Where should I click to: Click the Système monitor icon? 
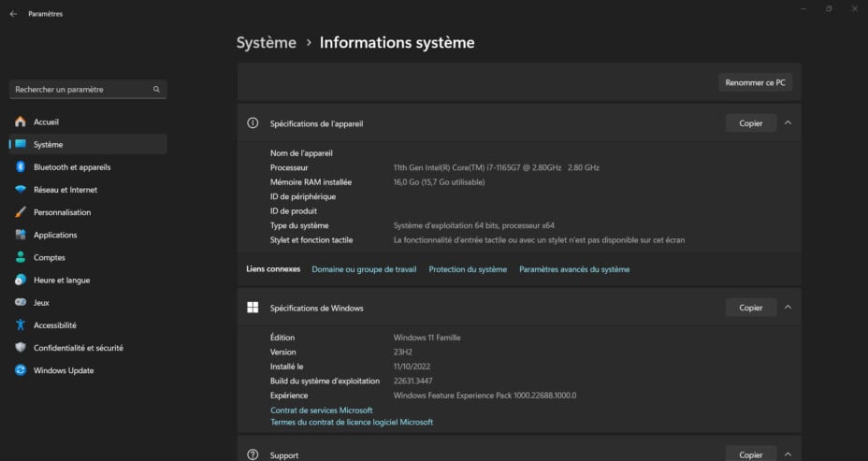click(x=21, y=144)
